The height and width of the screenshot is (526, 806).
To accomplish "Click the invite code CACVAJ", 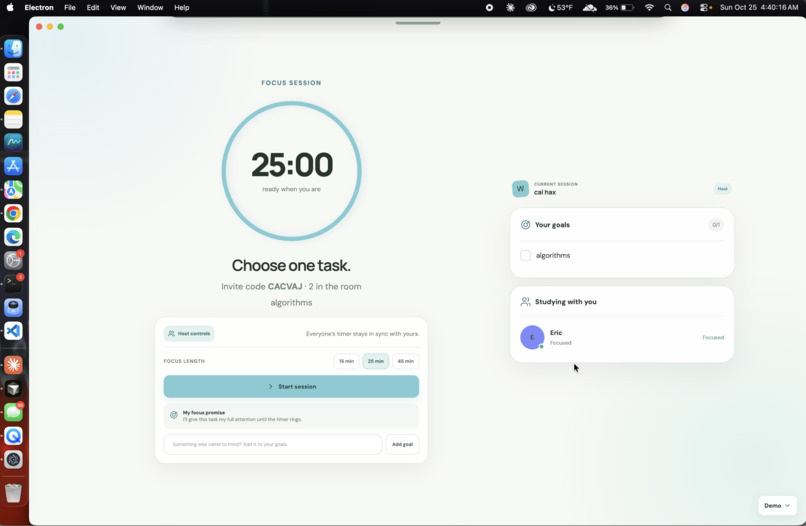I will pos(285,286).
